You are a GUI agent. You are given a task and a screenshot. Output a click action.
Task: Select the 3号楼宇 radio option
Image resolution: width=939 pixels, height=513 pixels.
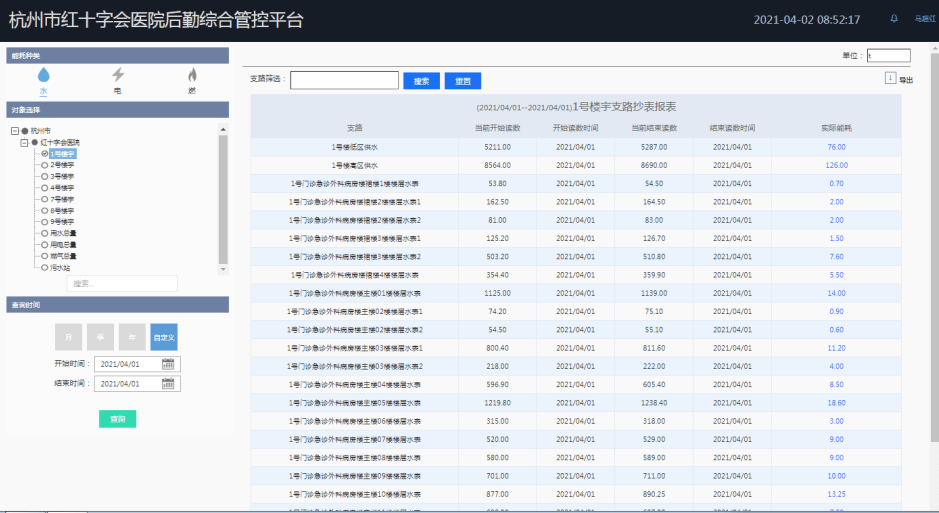tap(44, 177)
